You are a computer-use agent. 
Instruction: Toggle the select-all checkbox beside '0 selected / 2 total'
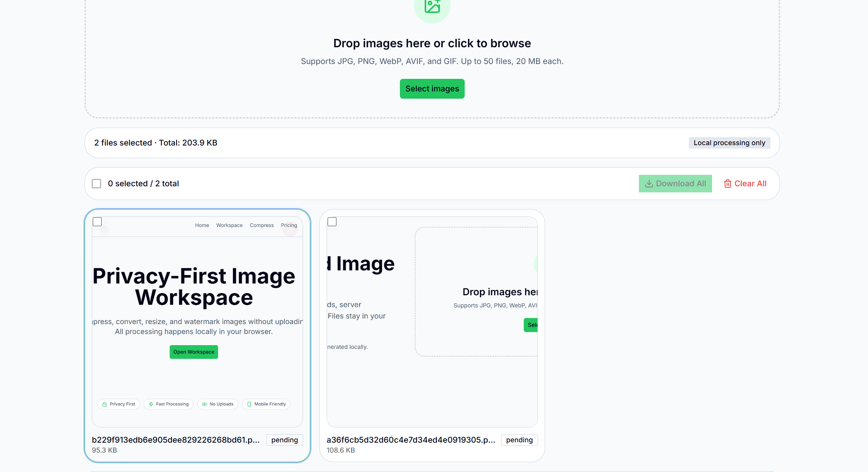96,184
